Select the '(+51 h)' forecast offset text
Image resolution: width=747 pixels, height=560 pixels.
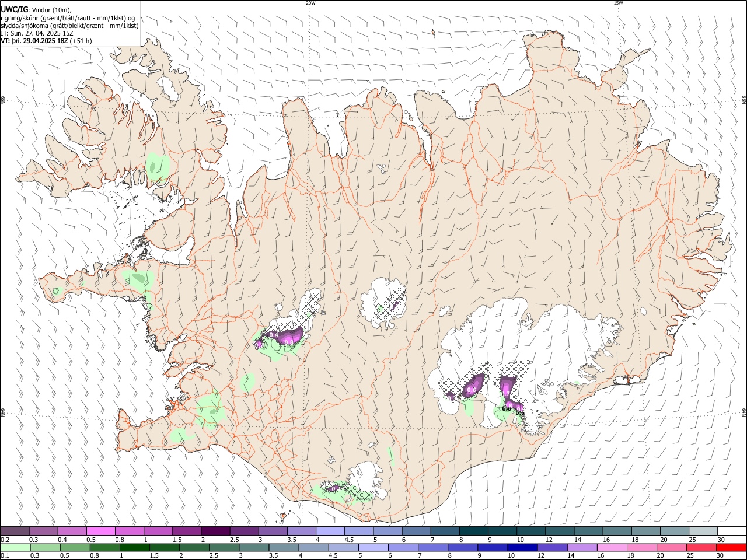(81, 41)
